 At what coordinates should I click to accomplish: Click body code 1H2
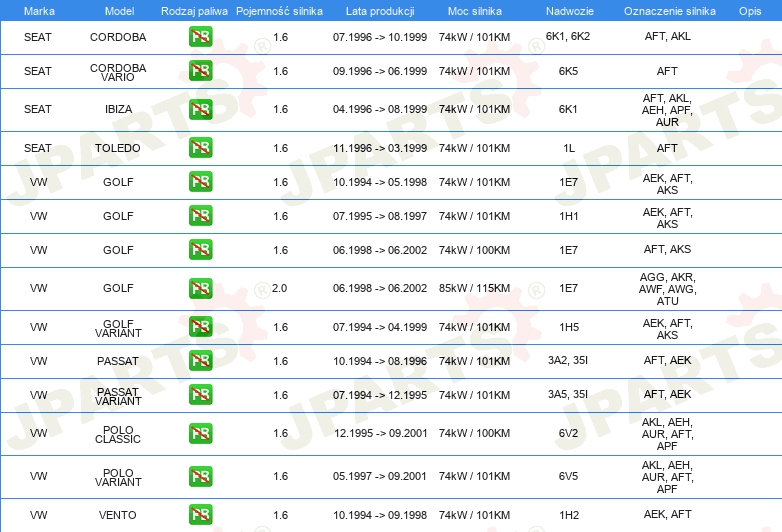[569, 515]
